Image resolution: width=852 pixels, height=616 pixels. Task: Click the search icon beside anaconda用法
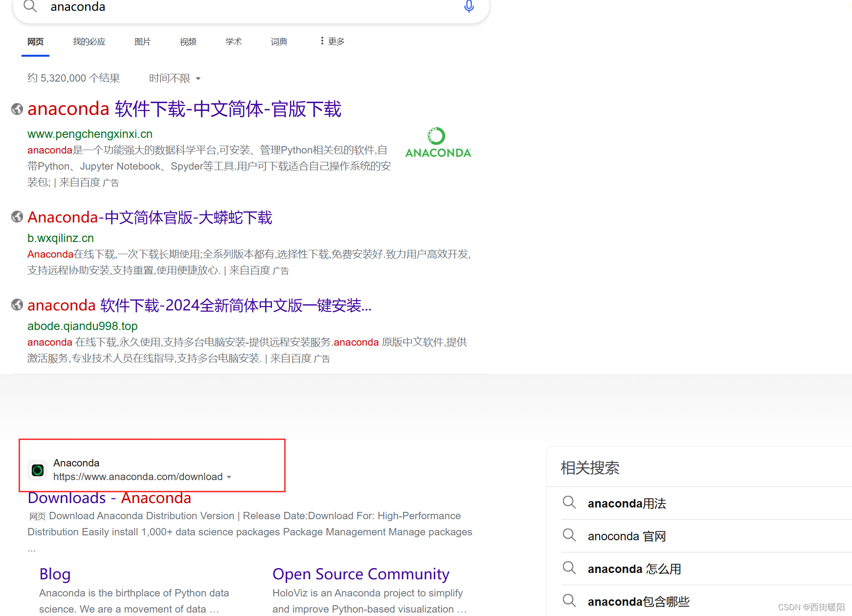569,503
